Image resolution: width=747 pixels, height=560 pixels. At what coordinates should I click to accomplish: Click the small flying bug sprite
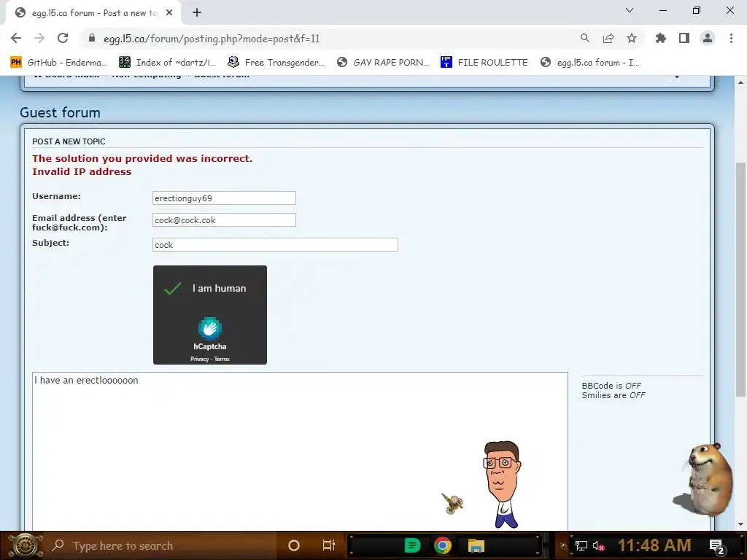click(452, 503)
